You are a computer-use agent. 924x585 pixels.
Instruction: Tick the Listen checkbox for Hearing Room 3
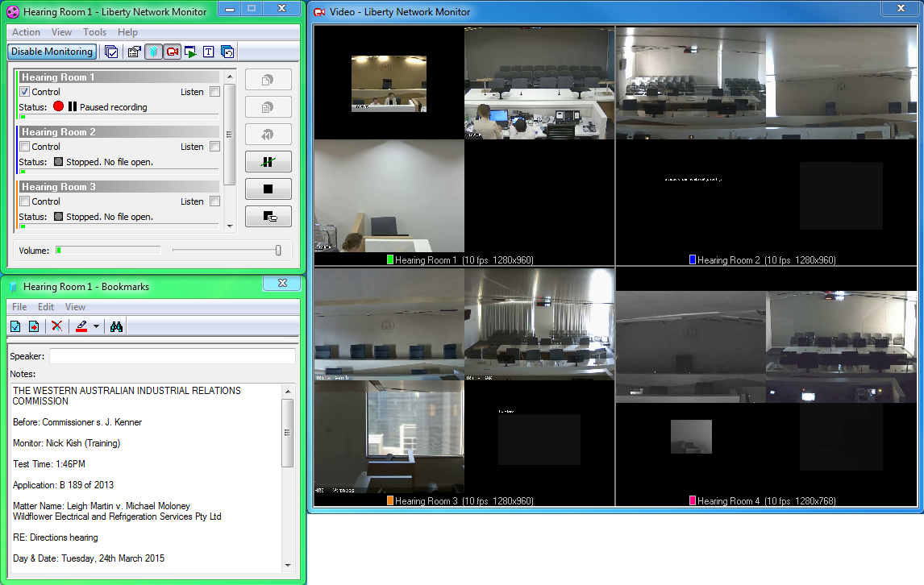(214, 201)
